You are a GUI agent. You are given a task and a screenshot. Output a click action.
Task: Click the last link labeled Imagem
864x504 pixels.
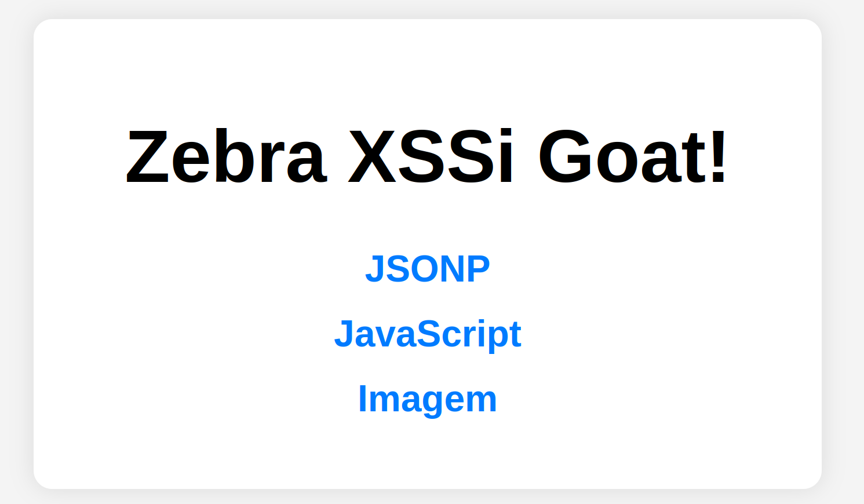(x=428, y=399)
